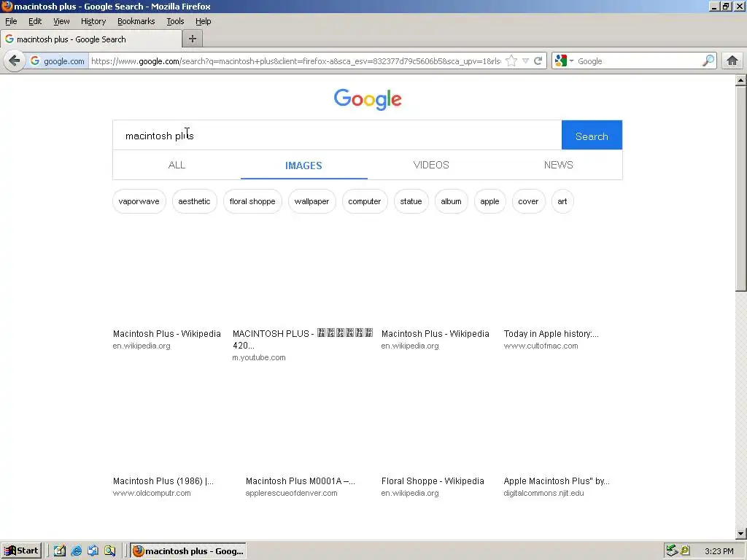The height and width of the screenshot is (560, 747).
Task: Open Macintosh Plus (1986) oldcomputr result
Action: pyautogui.click(x=163, y=481)
